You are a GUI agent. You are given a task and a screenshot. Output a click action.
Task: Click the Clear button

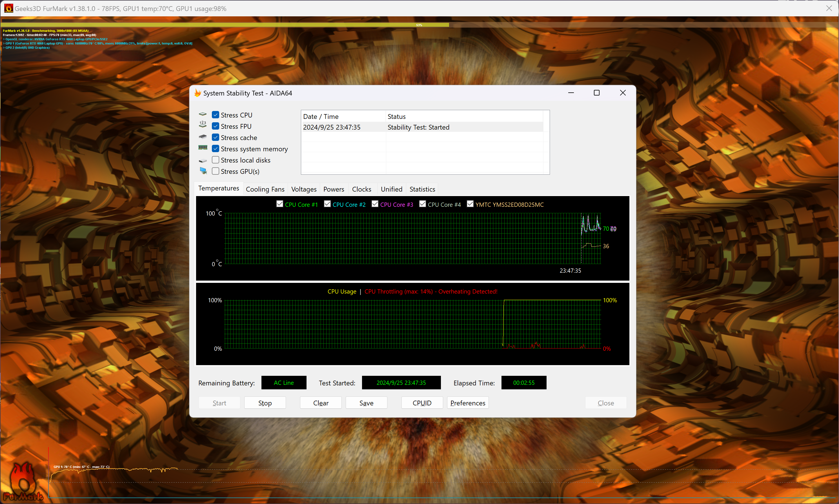(x=321, y=403)
